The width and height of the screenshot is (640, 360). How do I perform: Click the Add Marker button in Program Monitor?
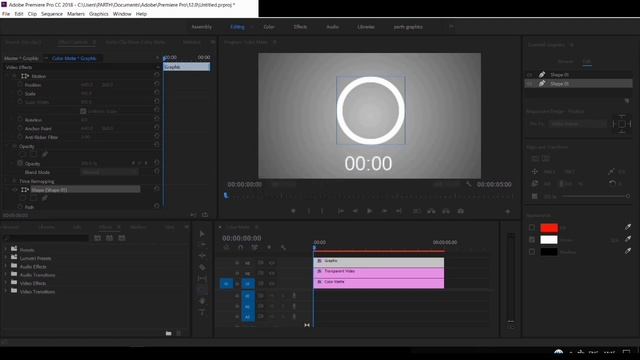[293, 211]
